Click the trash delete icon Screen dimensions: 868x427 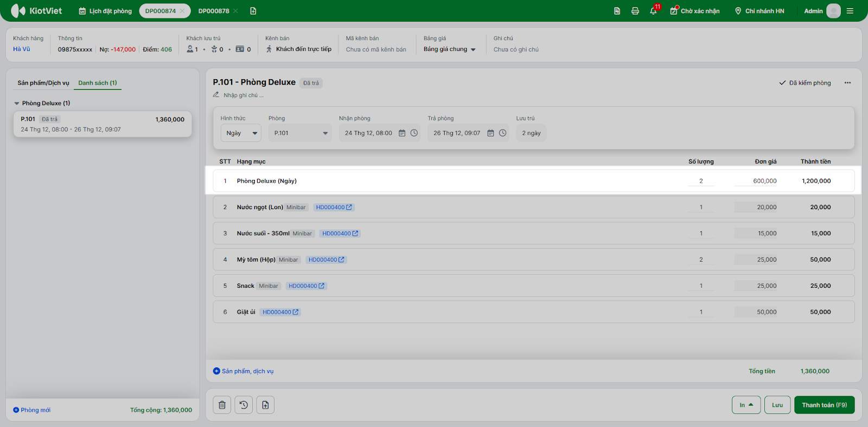222,405
